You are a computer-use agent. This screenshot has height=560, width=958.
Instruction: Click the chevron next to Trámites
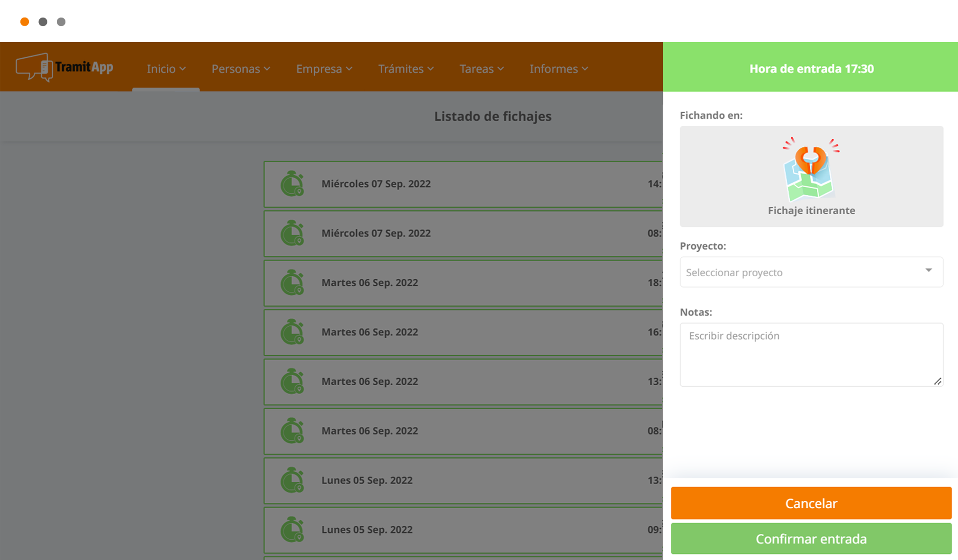click(x=431, y=69)
